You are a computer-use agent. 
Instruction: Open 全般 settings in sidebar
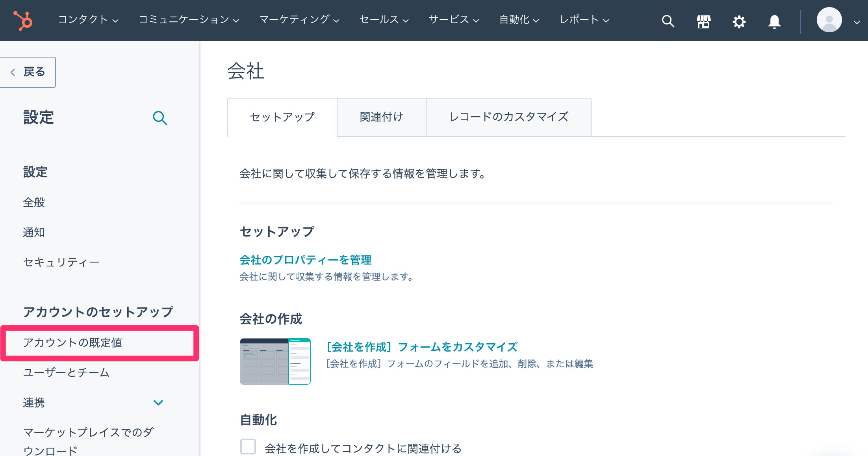point(34,202)
